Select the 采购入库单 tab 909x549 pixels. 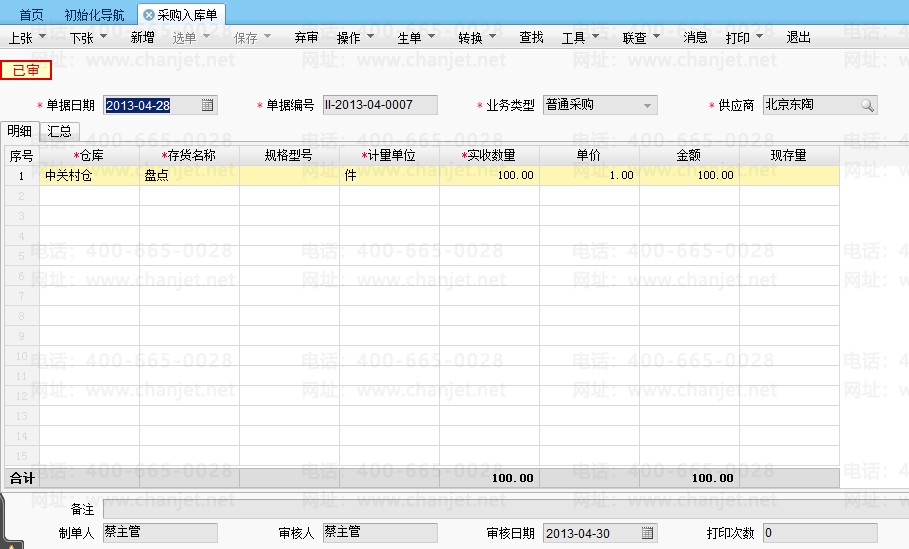[182, 14]
